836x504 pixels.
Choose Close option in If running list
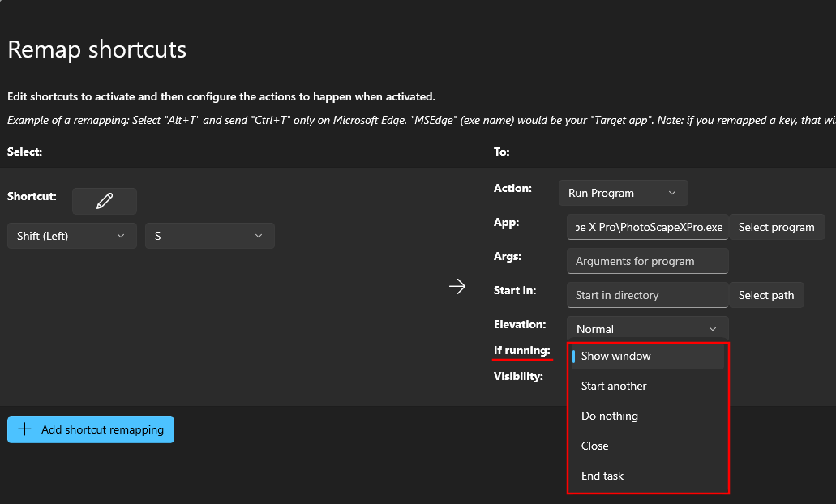(647, 446)
